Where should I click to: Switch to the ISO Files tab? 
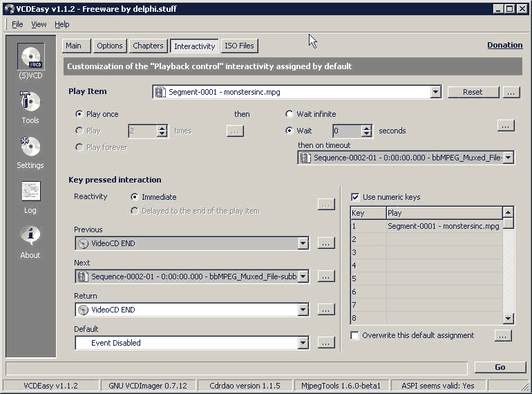pyautogui.click(x=239, y=46)
